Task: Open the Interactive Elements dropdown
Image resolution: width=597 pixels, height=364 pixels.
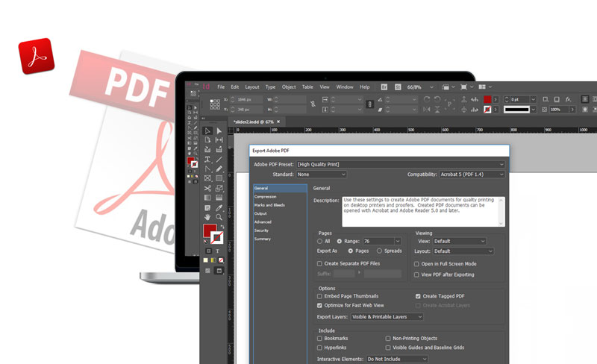Action: pos(397,359)
